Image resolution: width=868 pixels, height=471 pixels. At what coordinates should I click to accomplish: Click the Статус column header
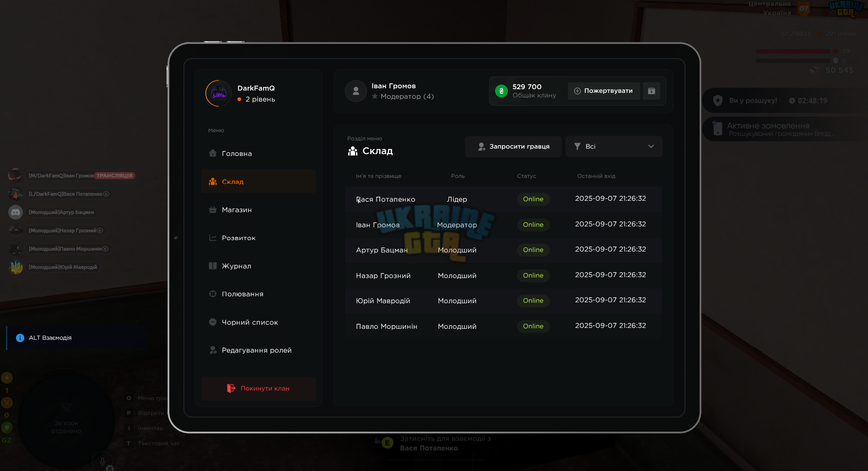[x=527, y=176]
